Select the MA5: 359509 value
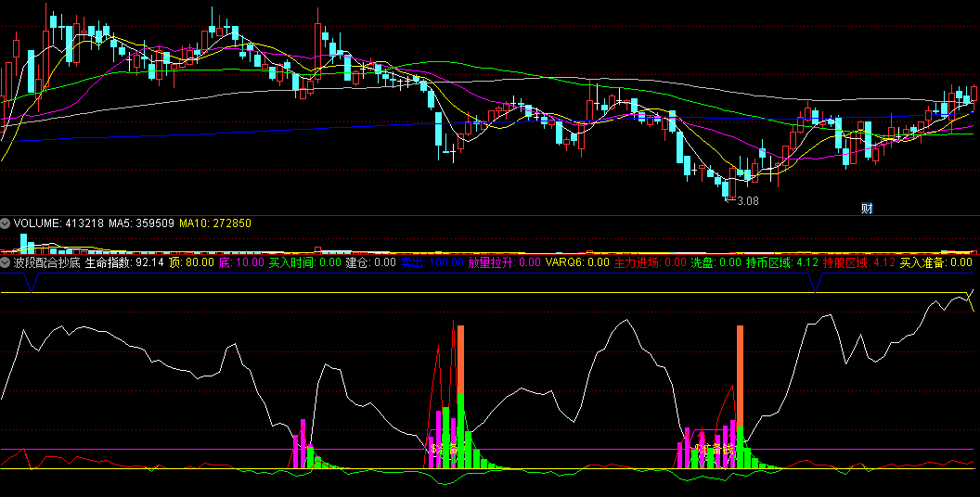Image resolution: width=980 pixels, height=497 pixels. click(x=141, y=223)
